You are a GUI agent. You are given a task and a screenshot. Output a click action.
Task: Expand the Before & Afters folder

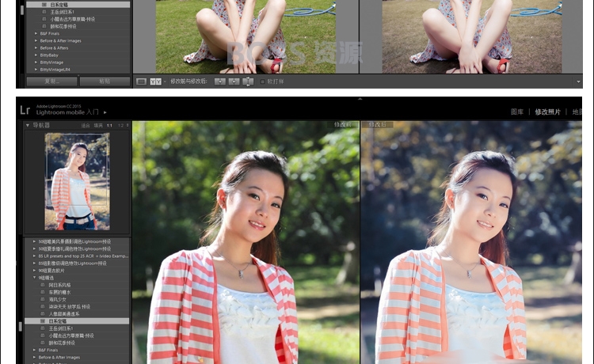[x=36, y=48]
